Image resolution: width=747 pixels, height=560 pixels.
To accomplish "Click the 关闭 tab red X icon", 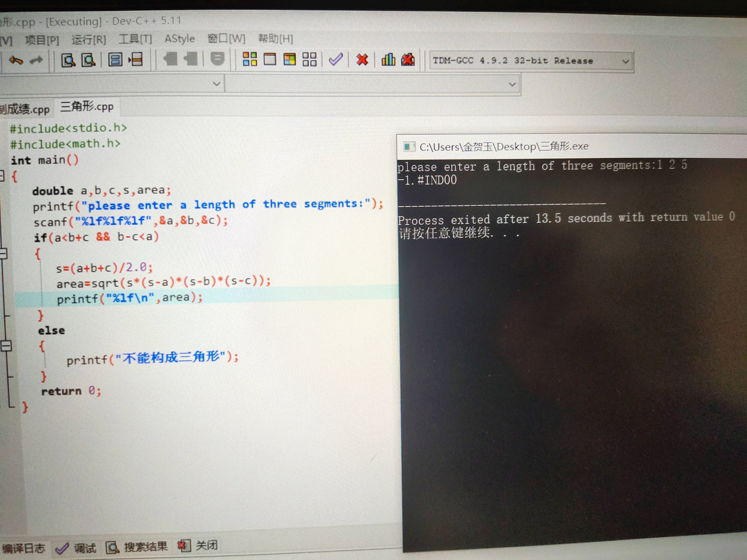I will point(184,545).
